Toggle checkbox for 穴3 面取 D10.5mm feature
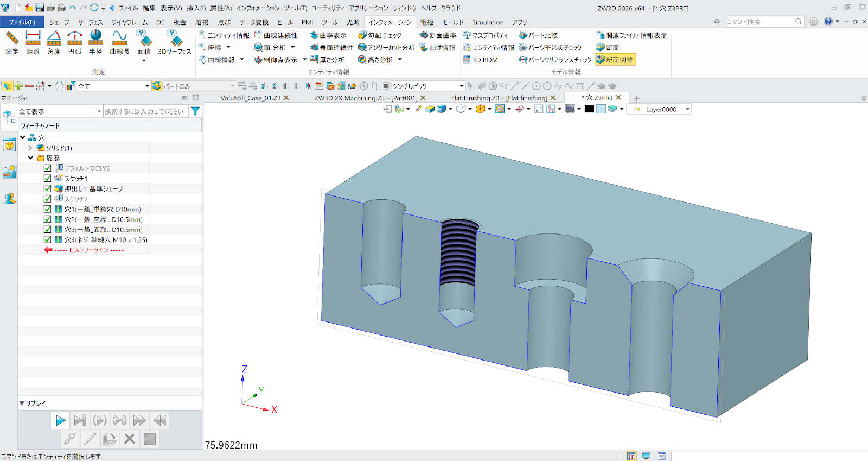868x461 pixels. tap(48, 230)
